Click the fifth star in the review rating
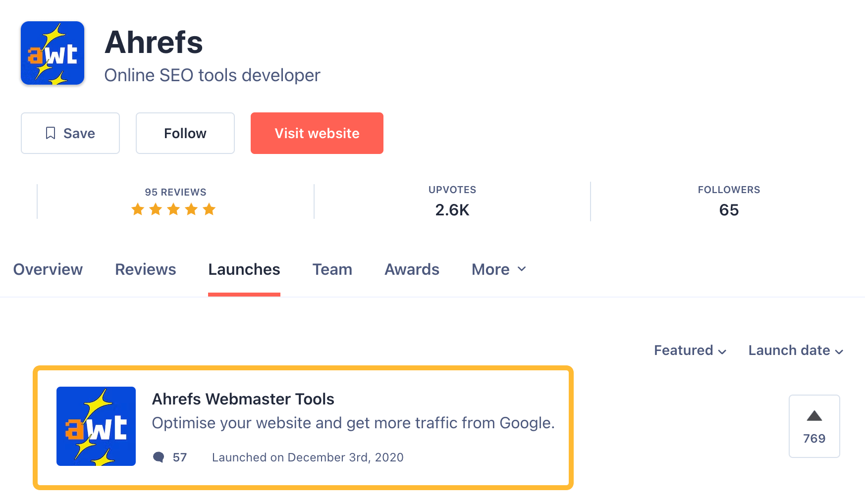The width and height of the screenshot is (865, 504). pos(209,209)
